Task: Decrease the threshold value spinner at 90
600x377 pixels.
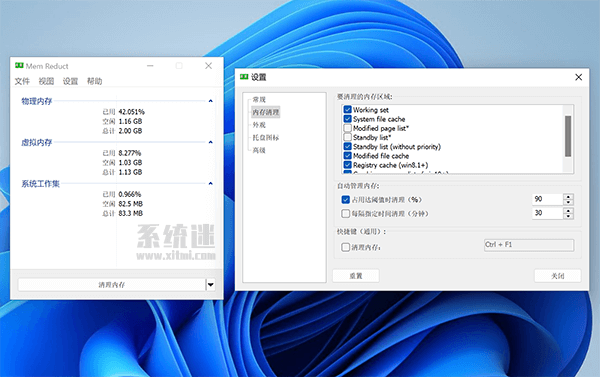Action: [568, 202]
